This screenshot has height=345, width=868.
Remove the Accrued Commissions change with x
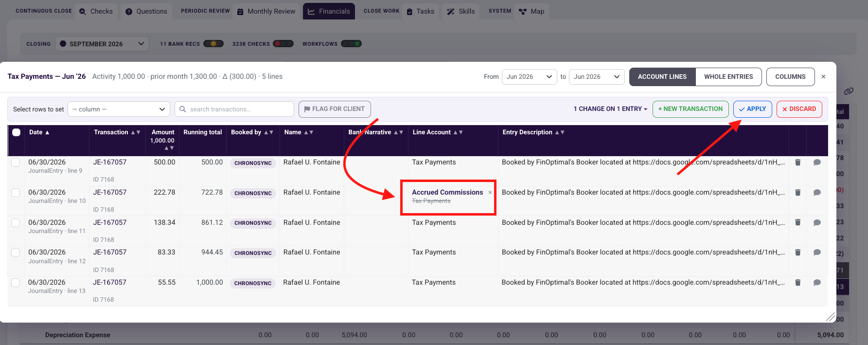(490, 193)
